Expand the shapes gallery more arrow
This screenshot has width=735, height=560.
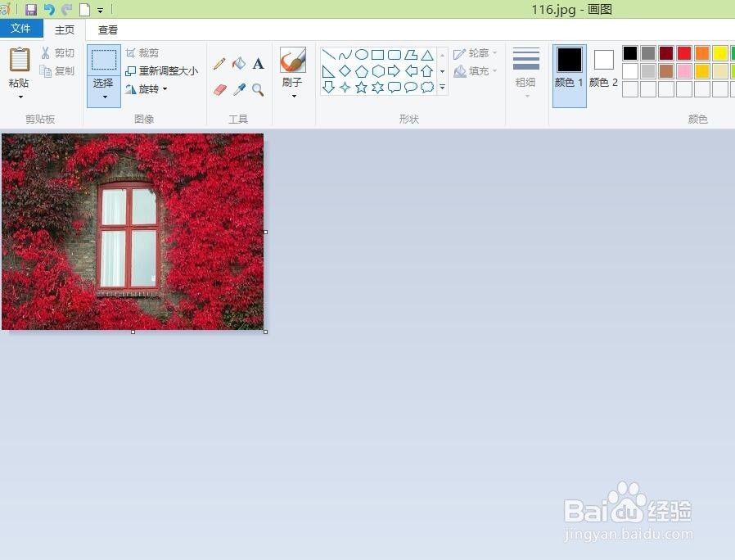[443, 88]
